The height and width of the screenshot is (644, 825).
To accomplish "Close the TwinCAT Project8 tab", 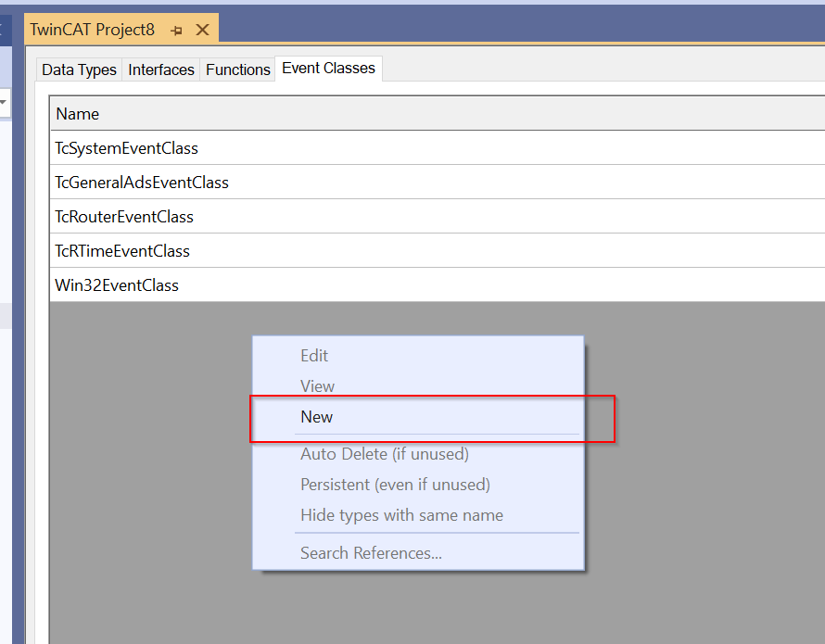I will 203,30.
